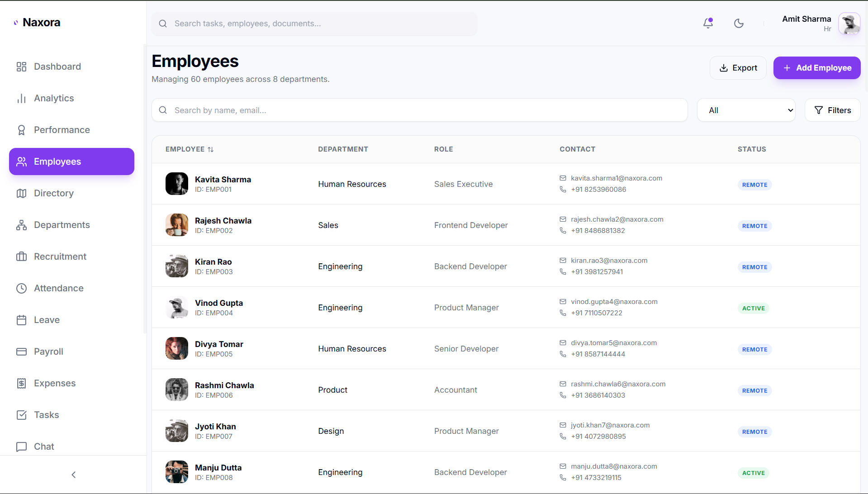
Task: Click email icon for Kavita Sharma
Action: coord(563,178)
